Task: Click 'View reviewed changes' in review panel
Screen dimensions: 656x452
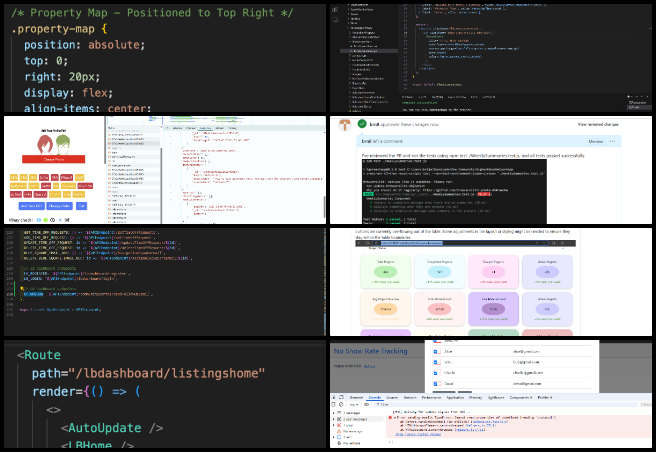Action: click(597, 124)
